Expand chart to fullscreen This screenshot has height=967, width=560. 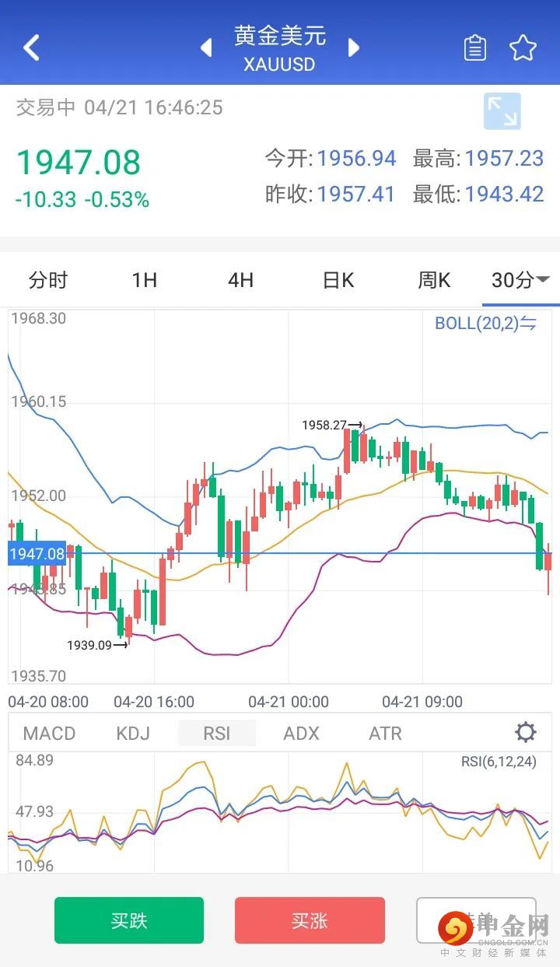coord(502,111)
